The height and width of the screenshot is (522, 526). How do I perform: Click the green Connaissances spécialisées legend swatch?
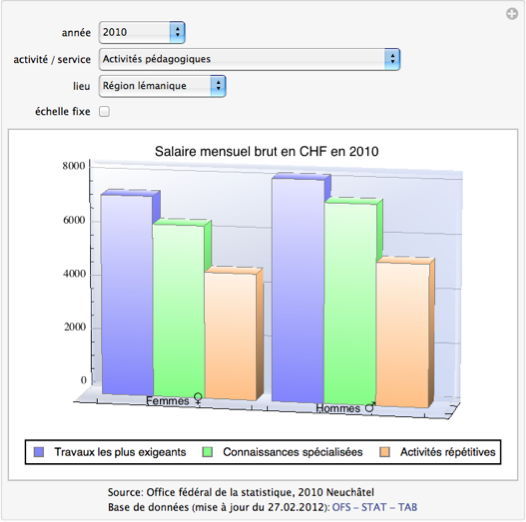point(208,452)
